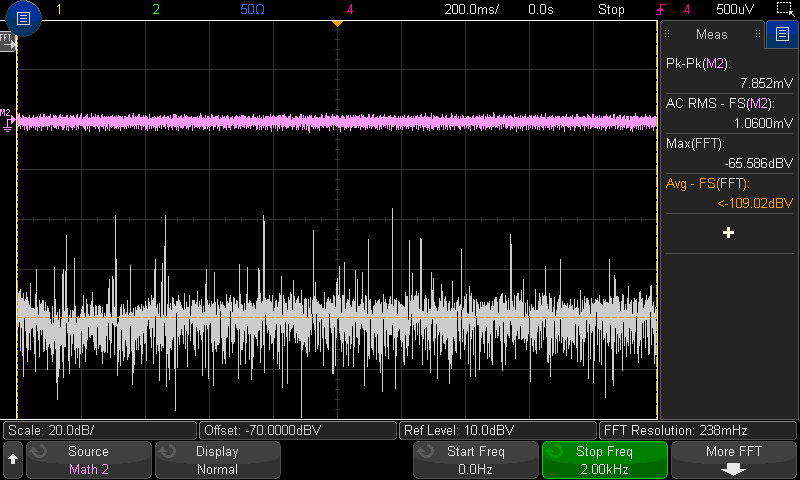Select channel 2 indicator
Screen dimensions: 800x480
pos(156,9)
